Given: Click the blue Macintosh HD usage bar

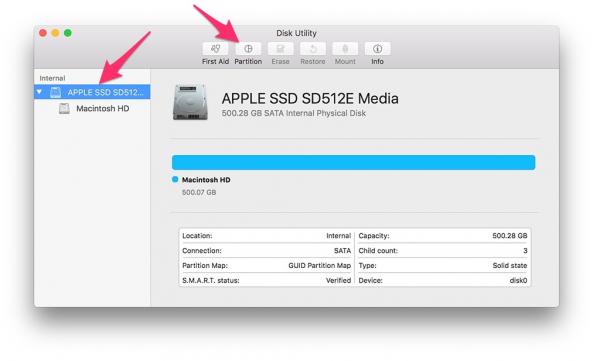Looking at the screenshot, I should (x=354, y=162).
